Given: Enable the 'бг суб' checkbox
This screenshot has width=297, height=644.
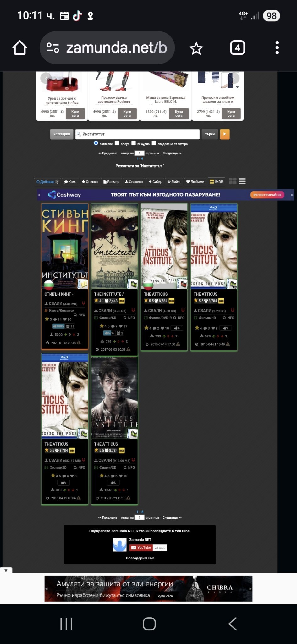Looking at the screenshot, I should (117, 143).
